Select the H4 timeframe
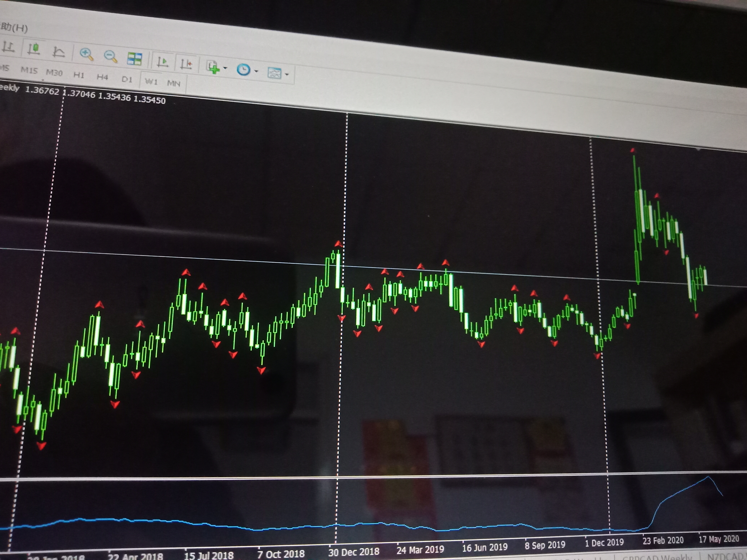The image size is (747, 560). click(102, 77)
